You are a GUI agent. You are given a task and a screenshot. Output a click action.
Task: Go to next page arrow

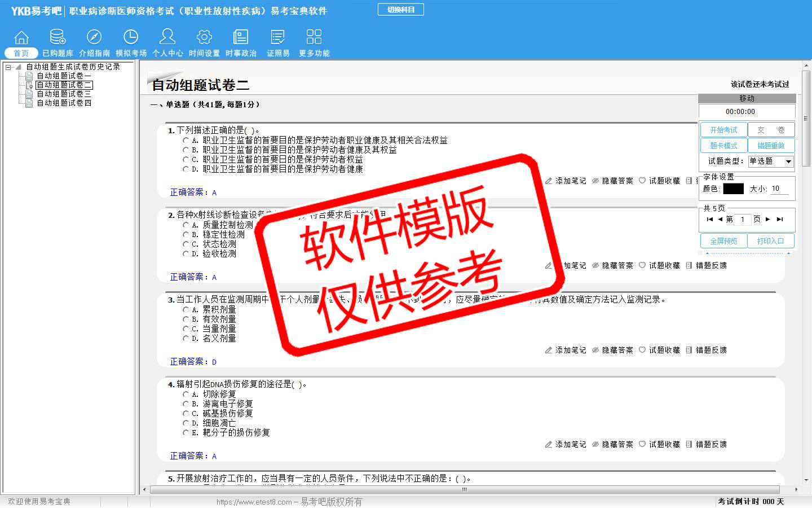point(768,219)
